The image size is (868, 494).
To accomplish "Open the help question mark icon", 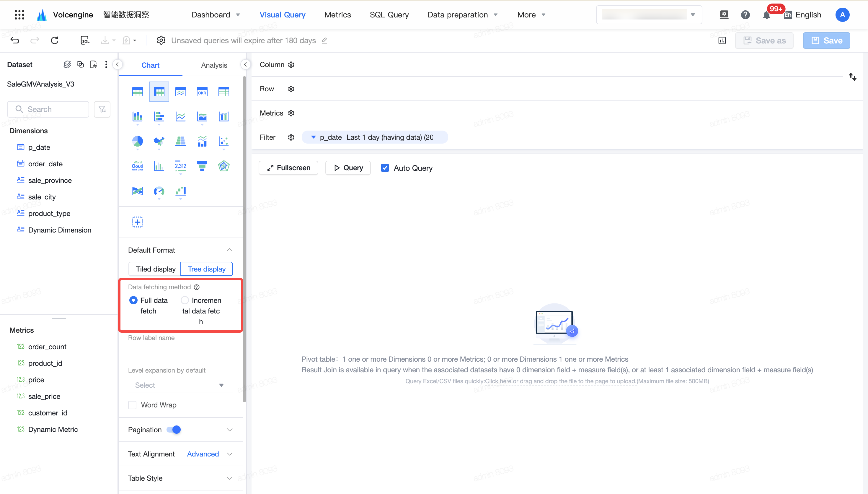I will pyautogui.click(x=745, y=15).
